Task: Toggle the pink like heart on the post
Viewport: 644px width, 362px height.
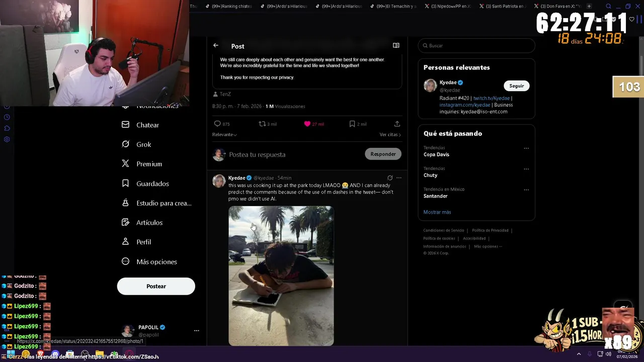Action: (x=307, y=124)
